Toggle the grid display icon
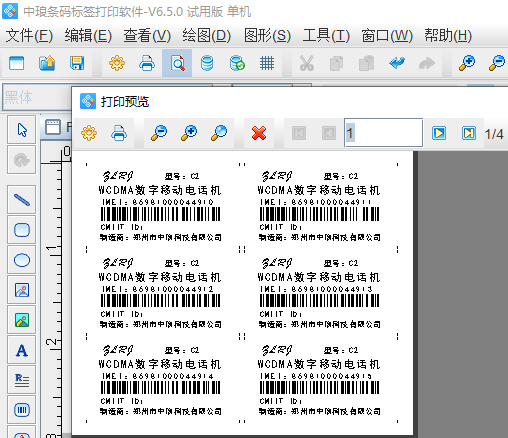This screenshot has width=508, height=438. (267, 63)
